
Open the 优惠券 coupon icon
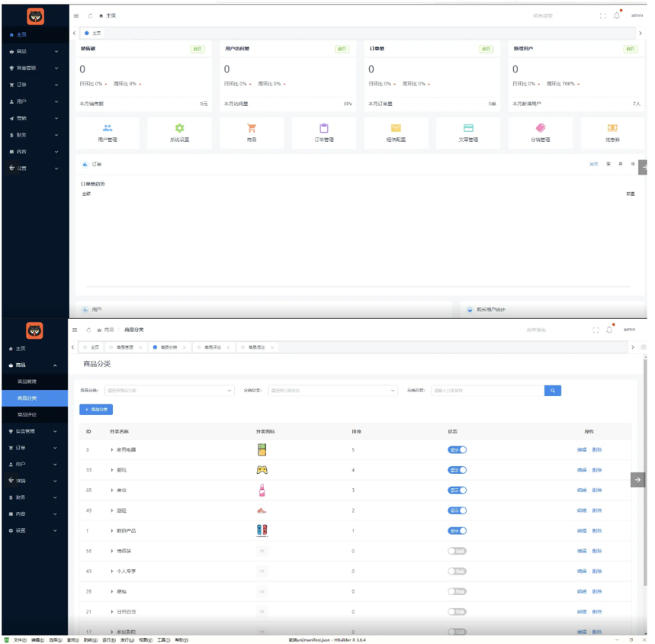[612, 128]
